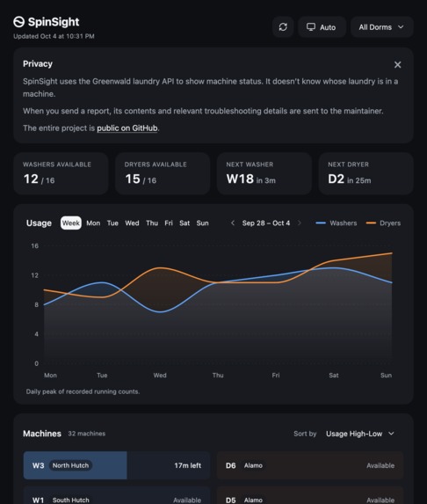427x504 pixels.
Task: Click the 'Updated Oct 4 at 10:31 PM' text
Action: (x=54, y=36)
